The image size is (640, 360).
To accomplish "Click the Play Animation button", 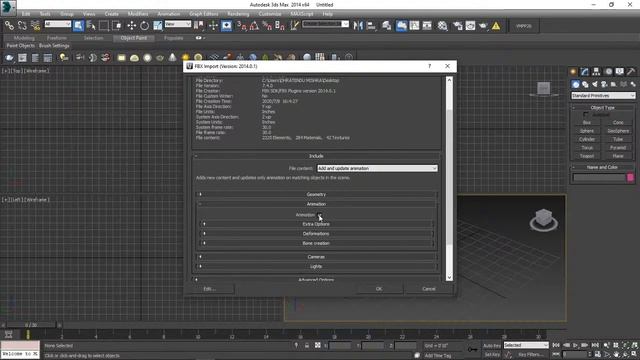I will [576, 345].
